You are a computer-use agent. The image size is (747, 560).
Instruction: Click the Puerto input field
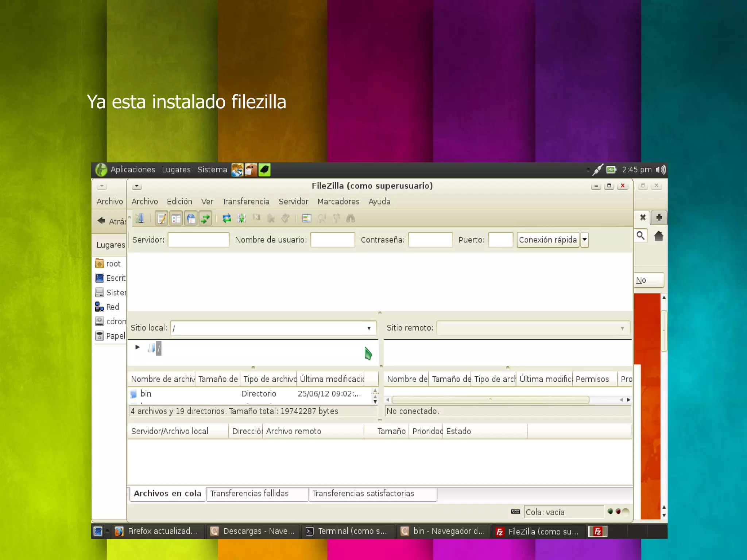500,240
